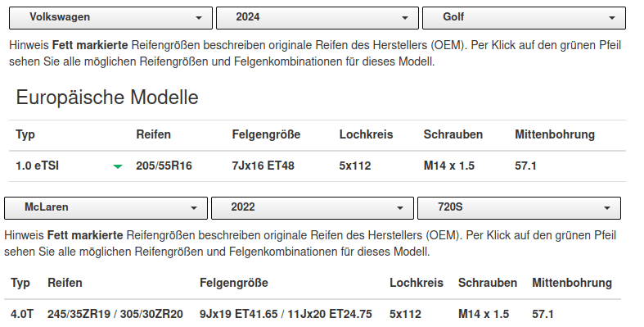The height and width of the screenshot is (327, 644).
Task: Click the caret arrow in 2022 selector
Action: [x=400, y=207]
